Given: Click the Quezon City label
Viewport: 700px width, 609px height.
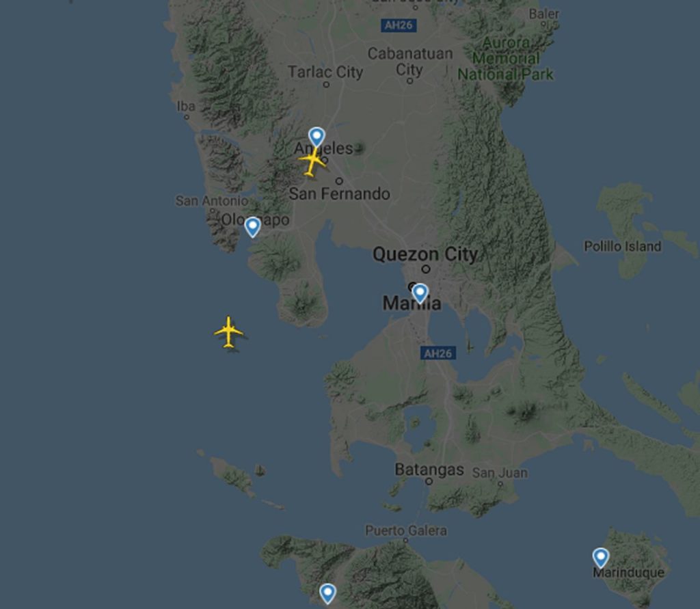Looking at the screenshot, I should [x=425, y=254].
